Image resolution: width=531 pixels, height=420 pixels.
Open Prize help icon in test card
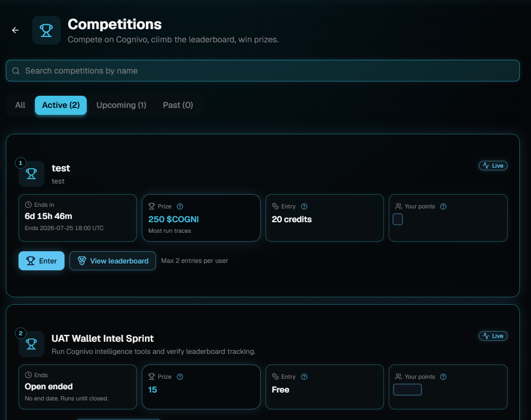pyautogui.click(x=180, y=206)
